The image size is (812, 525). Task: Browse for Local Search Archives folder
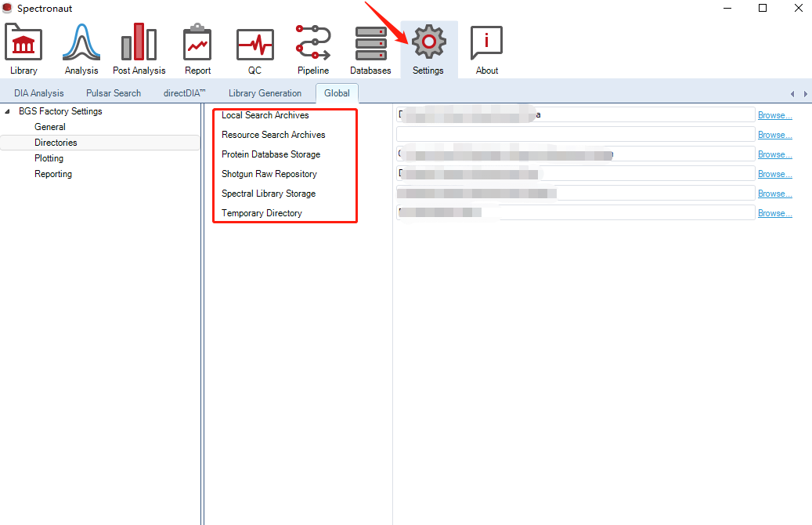(x=774, y=115)
